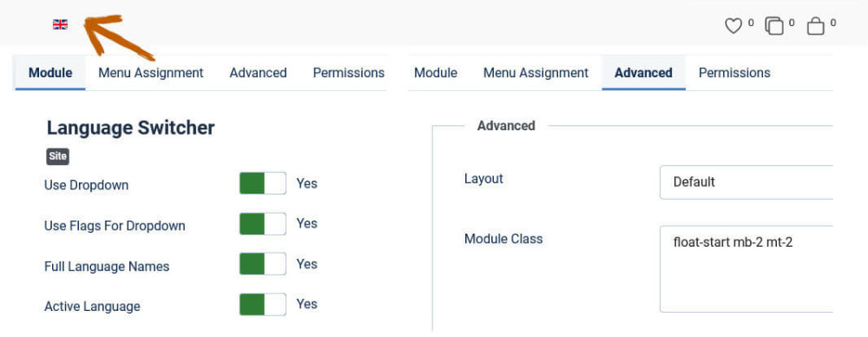868x337 pixels.
Task: Click the Language Switcher heading
Action: pyautogui.click(x=131, y=128)
